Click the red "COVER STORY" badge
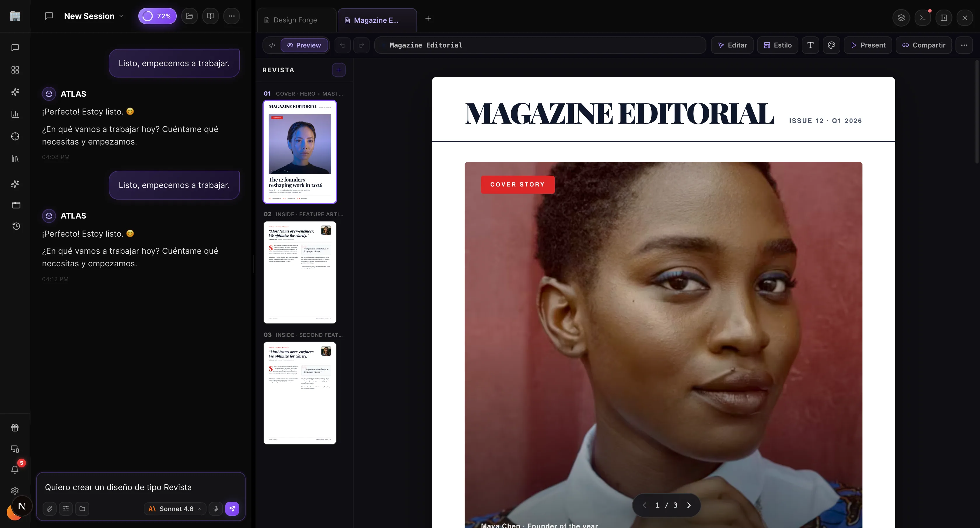This screenshot has height=528, width=980. [517, 185]
